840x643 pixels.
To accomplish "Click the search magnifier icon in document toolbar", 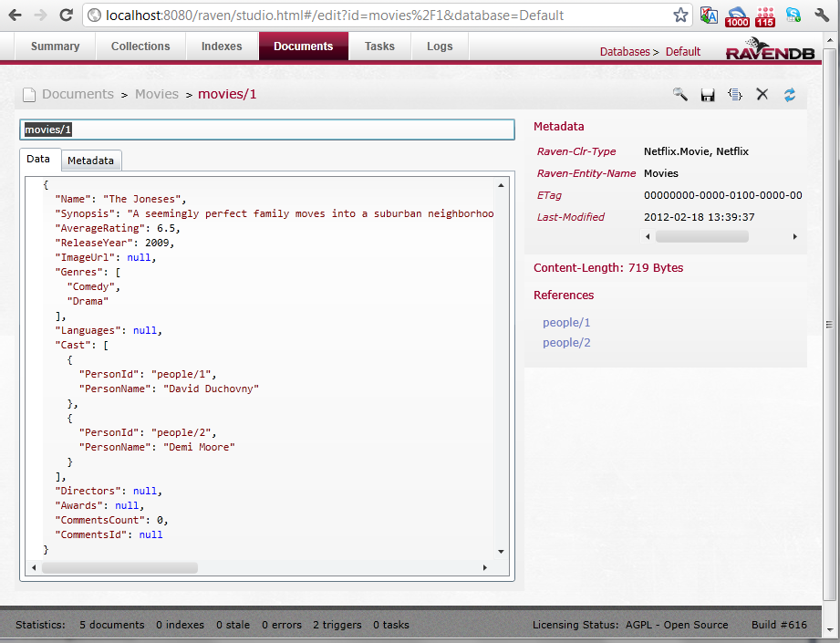I will (679, 95).
